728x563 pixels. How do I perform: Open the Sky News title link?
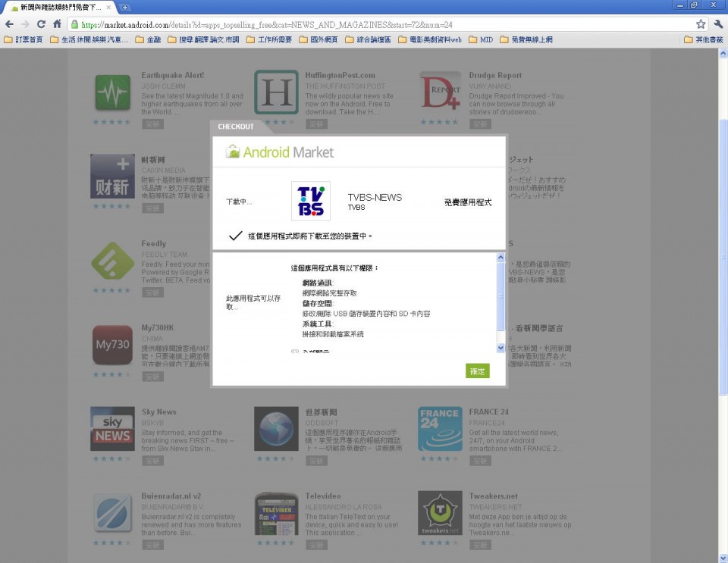[159, 411]
